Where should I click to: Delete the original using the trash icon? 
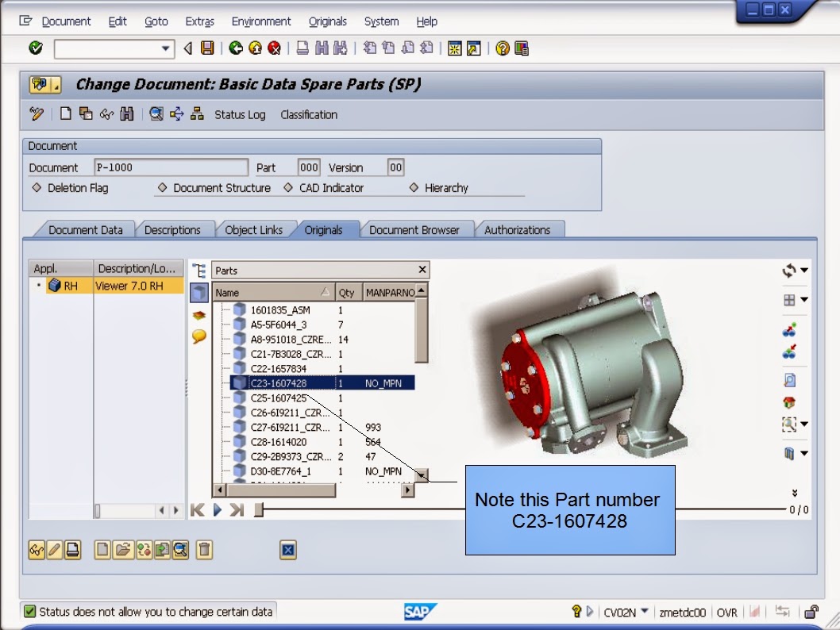pos(204,550)
